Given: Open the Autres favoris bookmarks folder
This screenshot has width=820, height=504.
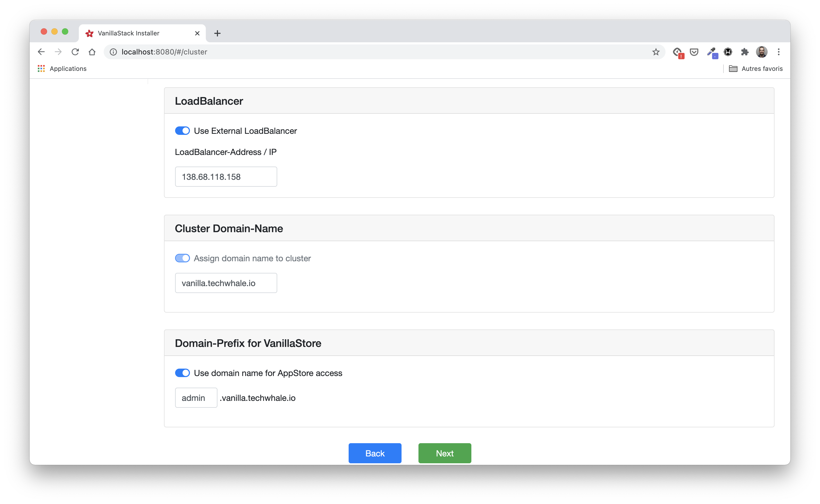Looking at the screenshot, I should [755, 69].
